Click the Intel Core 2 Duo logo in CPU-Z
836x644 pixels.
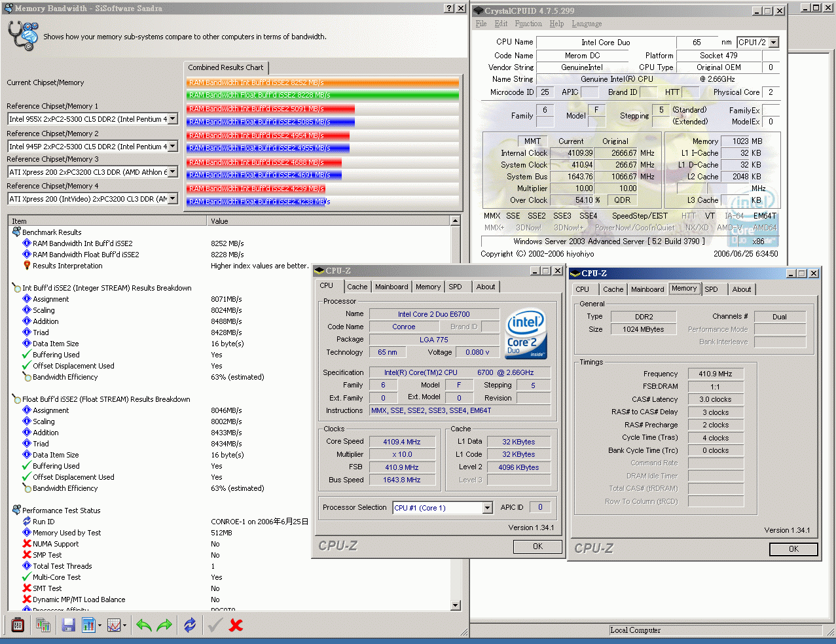click(x=526, y=334)
